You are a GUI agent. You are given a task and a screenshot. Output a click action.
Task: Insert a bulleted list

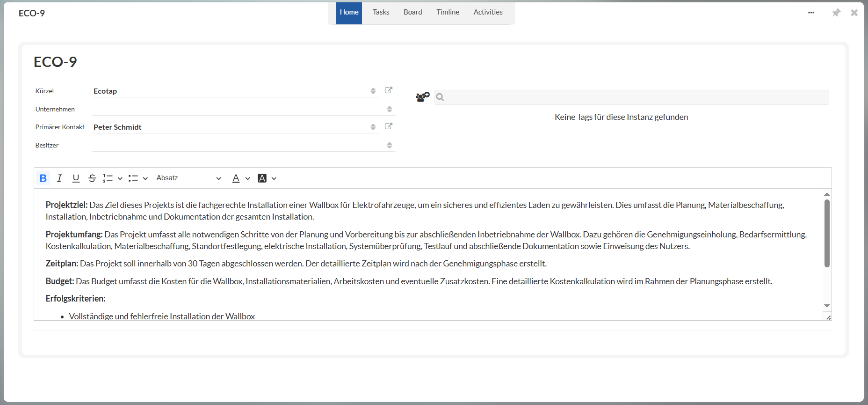(133, 178)
